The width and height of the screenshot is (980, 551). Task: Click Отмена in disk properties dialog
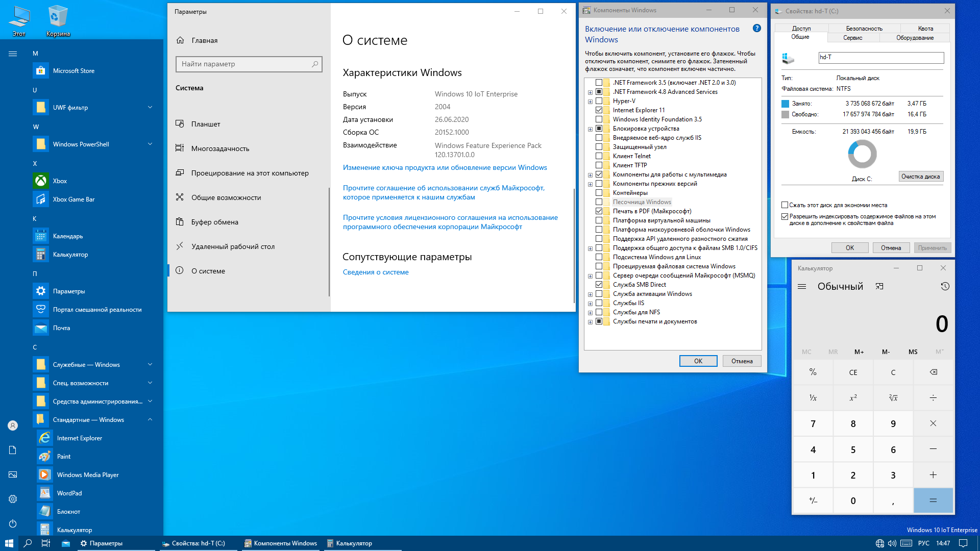(x=891, y=248)
